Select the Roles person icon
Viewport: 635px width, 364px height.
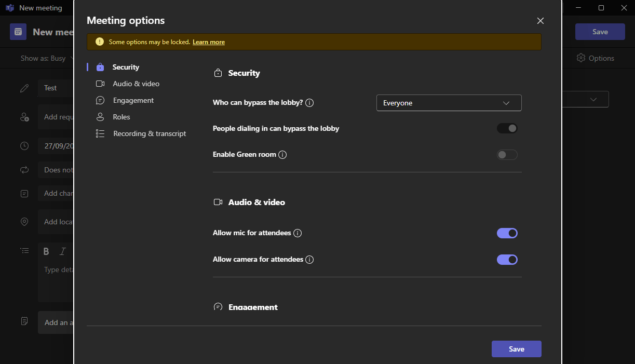(100, 117)
